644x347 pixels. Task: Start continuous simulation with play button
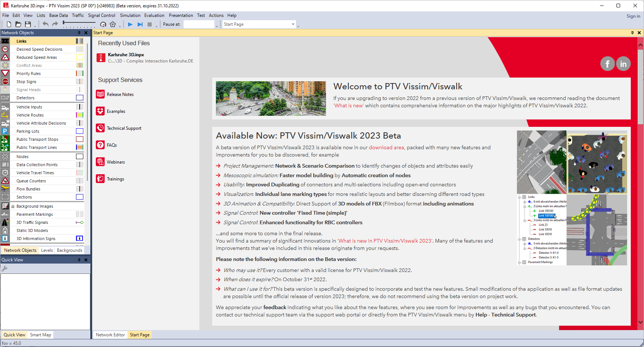pos(130,24)
